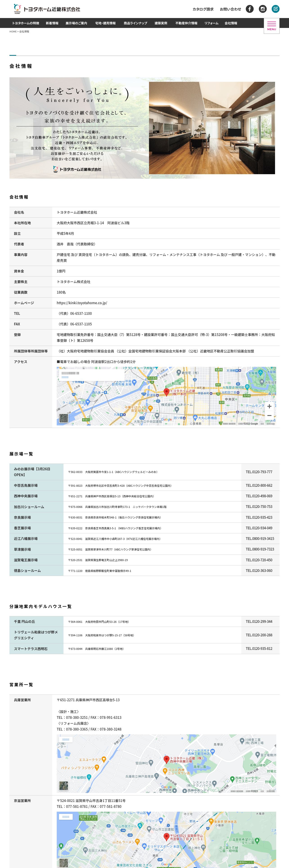The height and width of the screenshot is (868, 289).
Task: Click 加古川ショールーム row label
Action: (29, 507)
